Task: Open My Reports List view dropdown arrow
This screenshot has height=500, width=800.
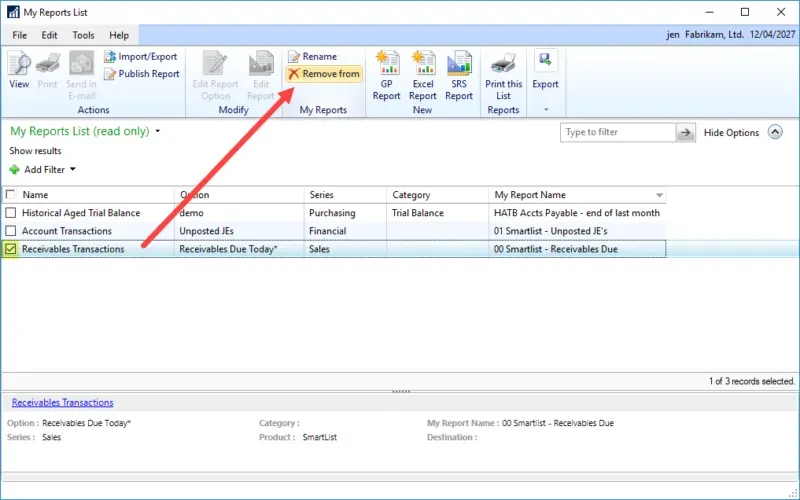Action: point(158,132)
